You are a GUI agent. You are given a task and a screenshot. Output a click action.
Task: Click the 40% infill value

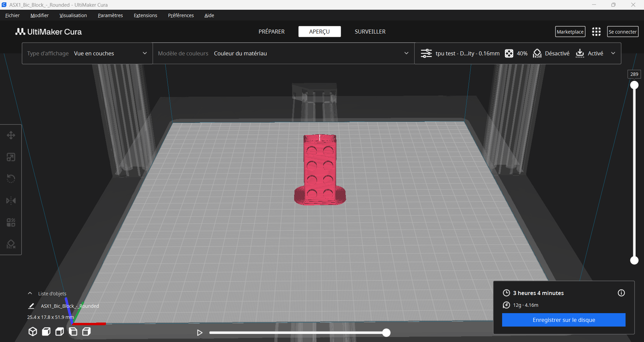click(522, 53)
